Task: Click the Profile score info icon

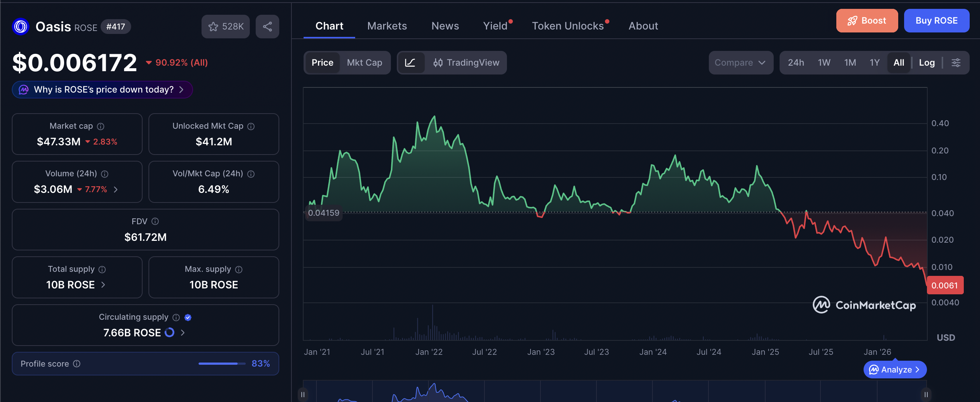Action: coord(77,364)
